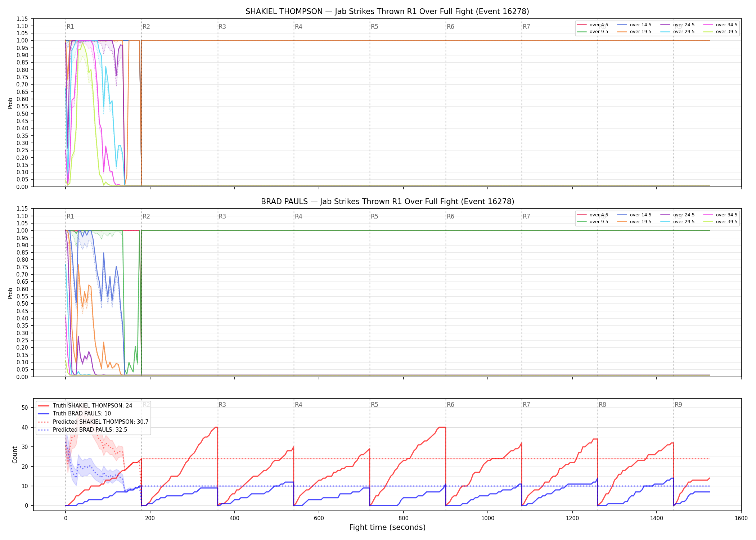756x540 pixels.
Task: Click the 600 tick on the x-axis
Action: tap(319, 518)
